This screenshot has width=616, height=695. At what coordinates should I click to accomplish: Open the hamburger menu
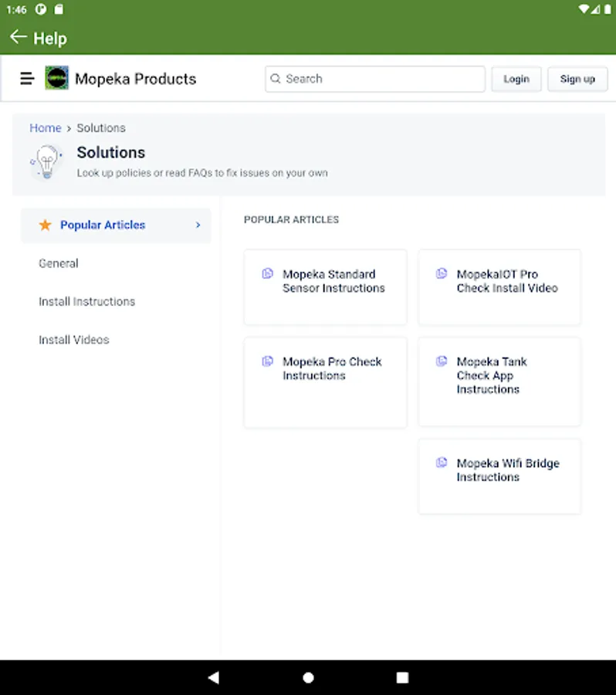[27, 79]
